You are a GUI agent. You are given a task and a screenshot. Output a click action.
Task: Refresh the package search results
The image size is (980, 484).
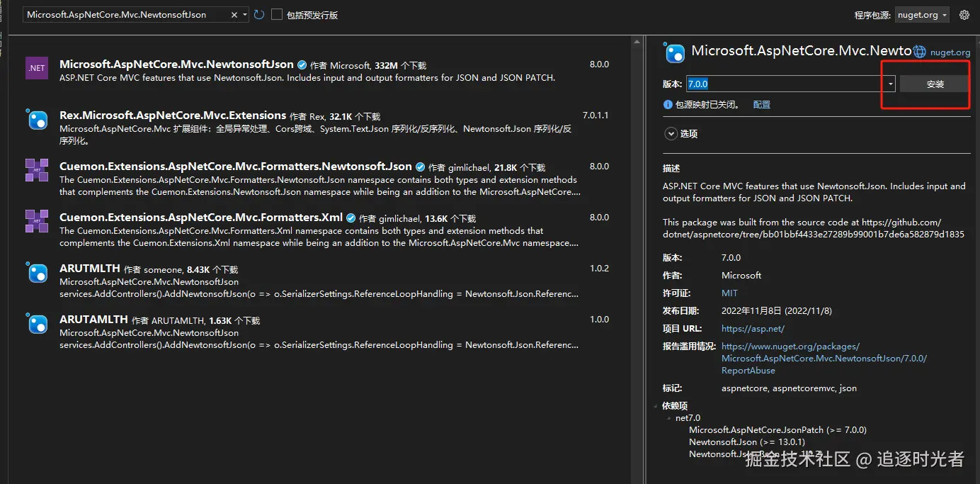tap(258, 15)
